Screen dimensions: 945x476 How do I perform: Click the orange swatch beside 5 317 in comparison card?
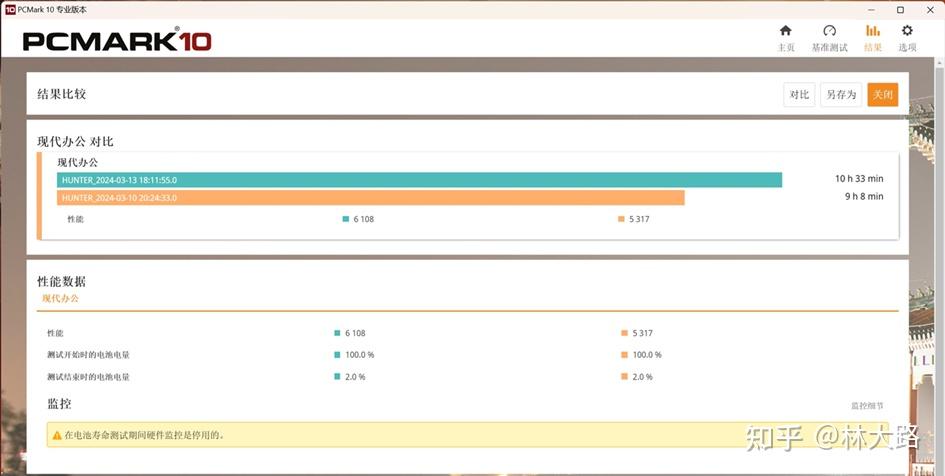[621, 219]
